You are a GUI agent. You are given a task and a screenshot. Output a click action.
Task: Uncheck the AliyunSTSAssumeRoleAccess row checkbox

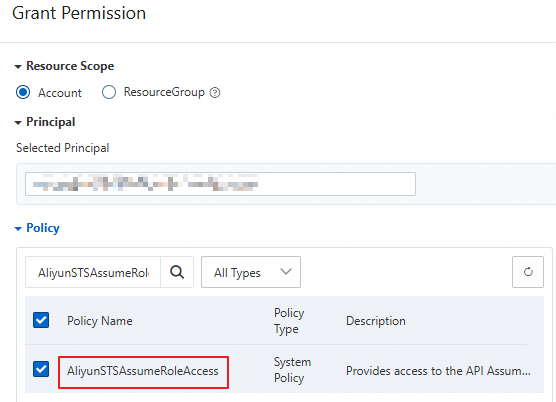point(41,369)
